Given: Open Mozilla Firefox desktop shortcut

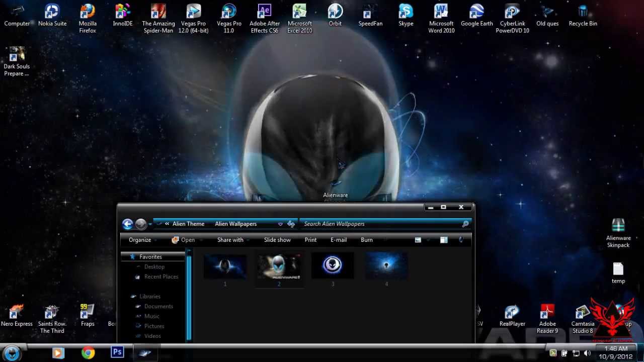Looking at the screenshot, I should [88, 19].
